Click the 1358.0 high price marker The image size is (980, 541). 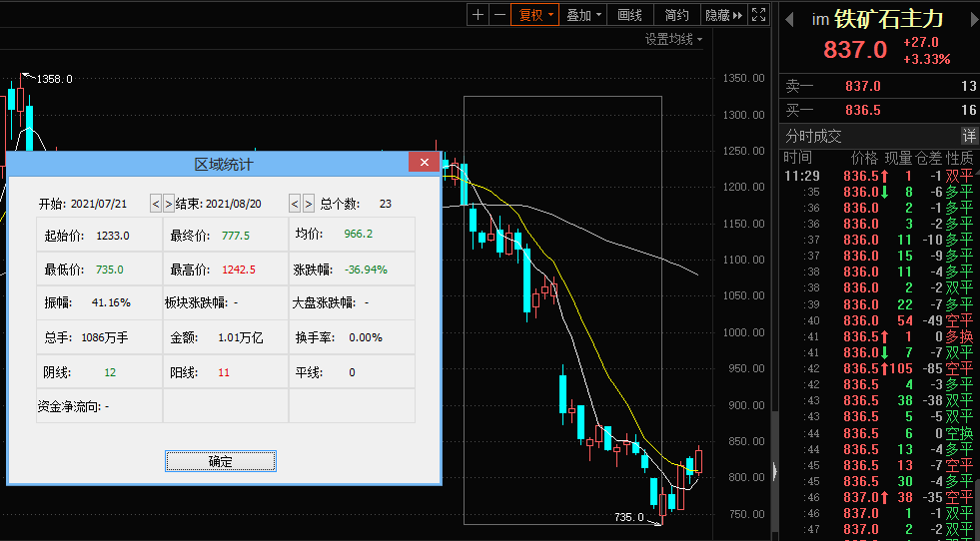(x=54, y=79)
